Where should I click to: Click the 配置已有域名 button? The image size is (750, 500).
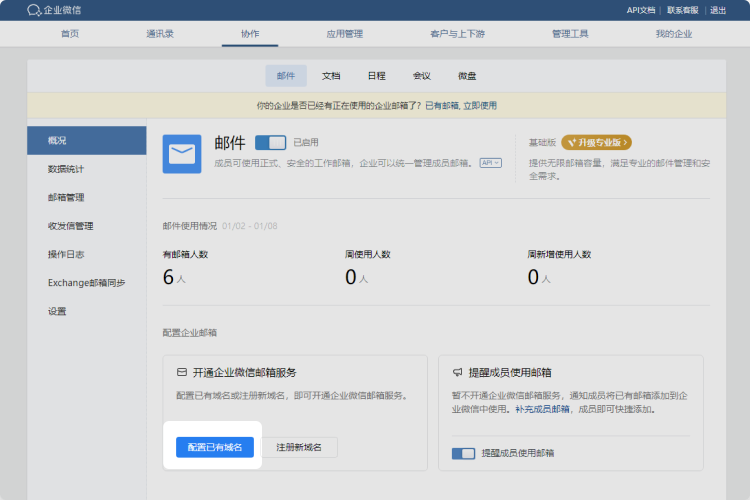click(215, 447)
